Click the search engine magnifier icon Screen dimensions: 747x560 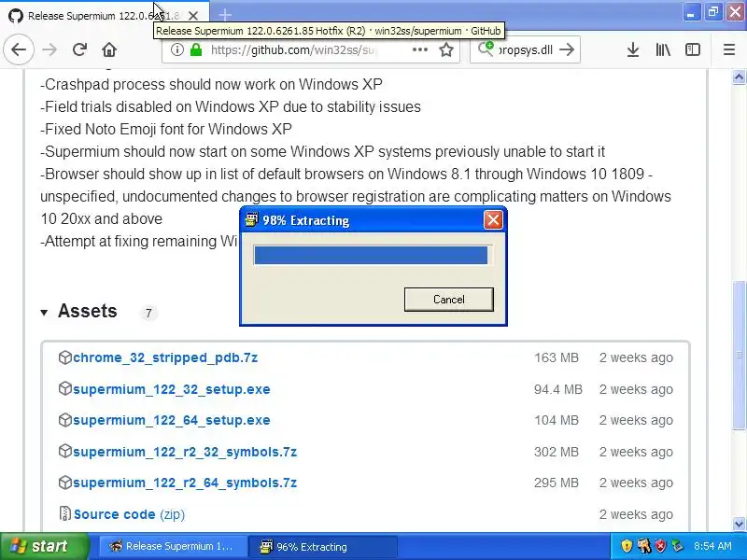tap(486, 49)
